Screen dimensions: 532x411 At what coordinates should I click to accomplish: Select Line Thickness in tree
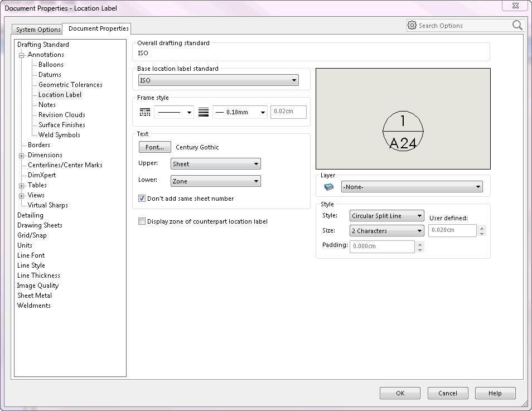38,275
